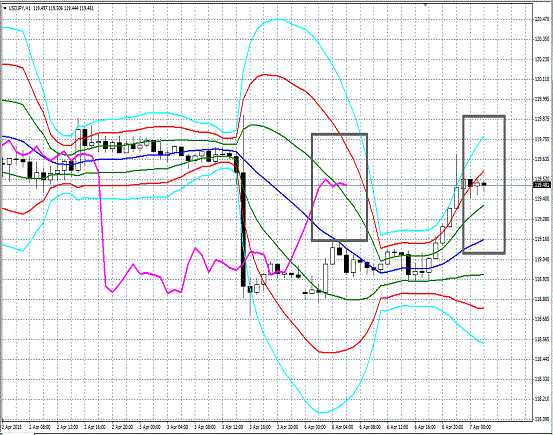The image size is (553, 435).
Task: Select the USDJPY,H1 chart title text
Action: click(19, 8)
